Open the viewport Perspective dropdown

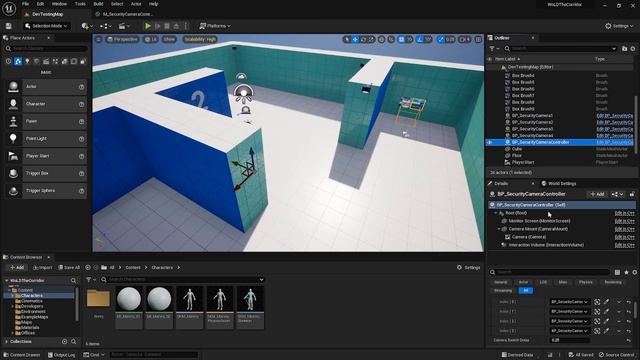122,40
